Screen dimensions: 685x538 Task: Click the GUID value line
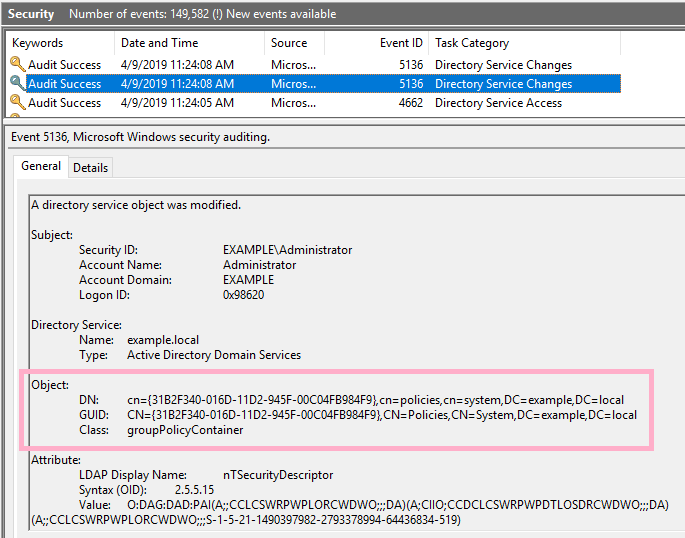[x=382, y=415]
